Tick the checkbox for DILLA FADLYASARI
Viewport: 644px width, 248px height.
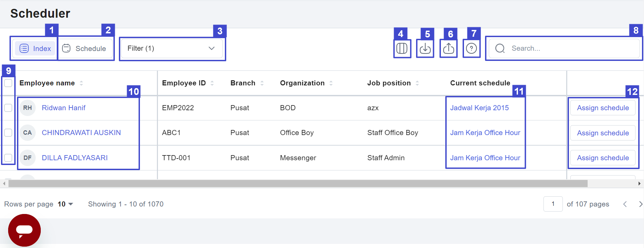8,158
